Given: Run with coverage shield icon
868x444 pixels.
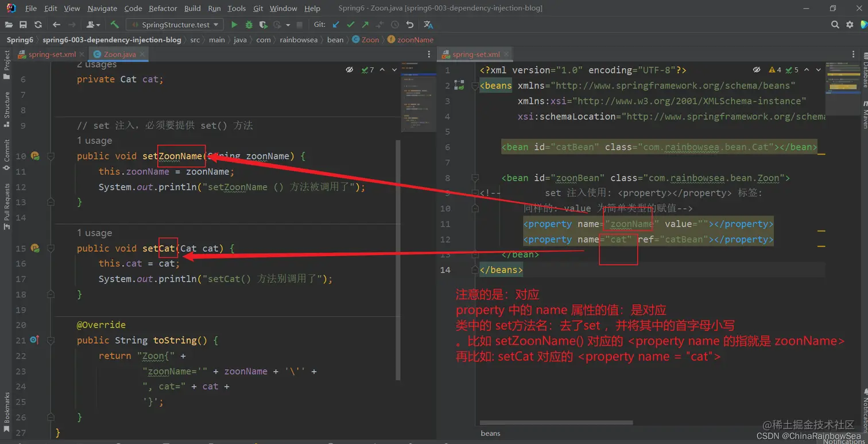Looking at the screenshot, I should [263, 25].
